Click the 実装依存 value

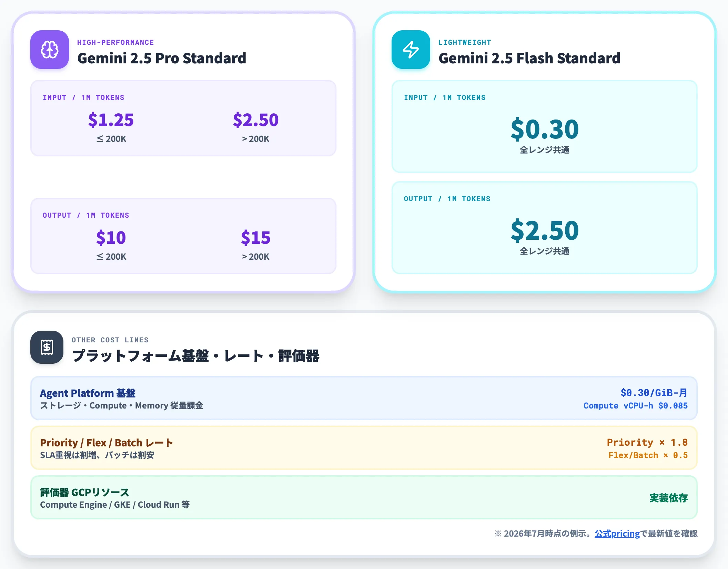(x=669, y=498)
